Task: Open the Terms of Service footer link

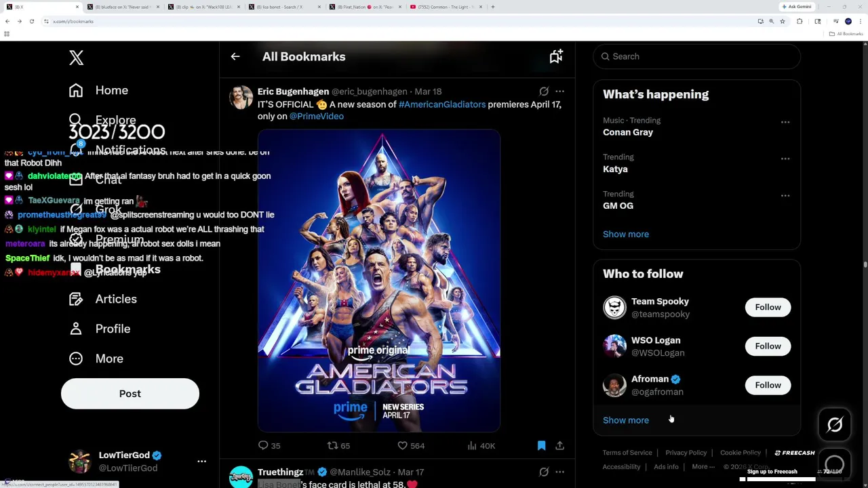Action: tap(627, 453)
